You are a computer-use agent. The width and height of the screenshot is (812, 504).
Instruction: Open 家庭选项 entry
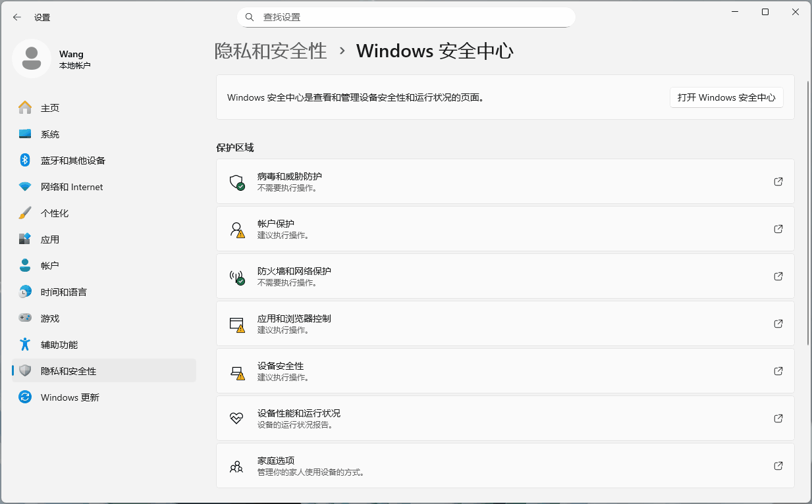click(x=505, y=466)
